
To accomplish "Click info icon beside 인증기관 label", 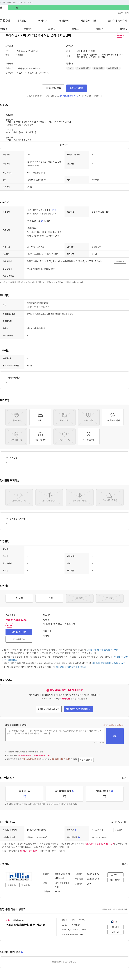I will 76,830.
